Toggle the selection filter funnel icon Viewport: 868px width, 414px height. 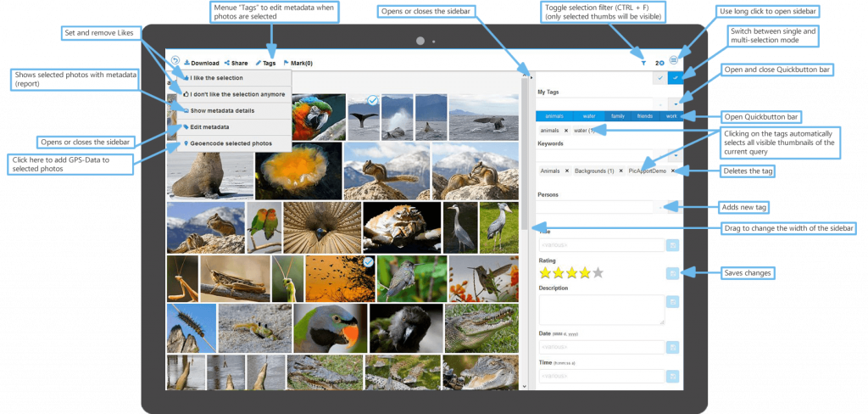[x=643, y=63]
